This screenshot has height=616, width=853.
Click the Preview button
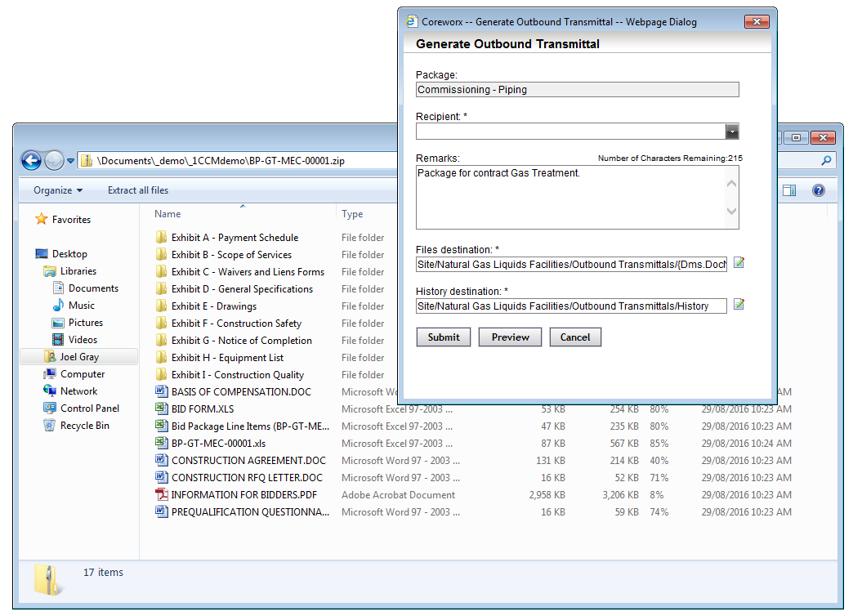click(511, 337)
